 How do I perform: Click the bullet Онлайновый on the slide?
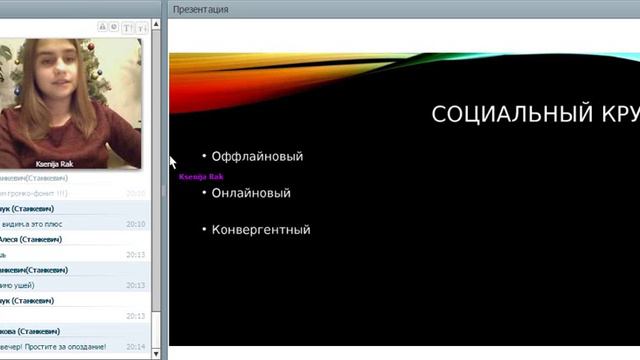pyautogui.click(x=251, y=193)
